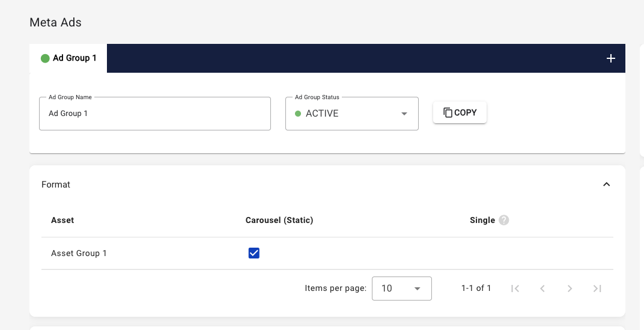Select the Ad Group 1 tab label
Viewport: 644px width, 330px height.
coord(74,58)
